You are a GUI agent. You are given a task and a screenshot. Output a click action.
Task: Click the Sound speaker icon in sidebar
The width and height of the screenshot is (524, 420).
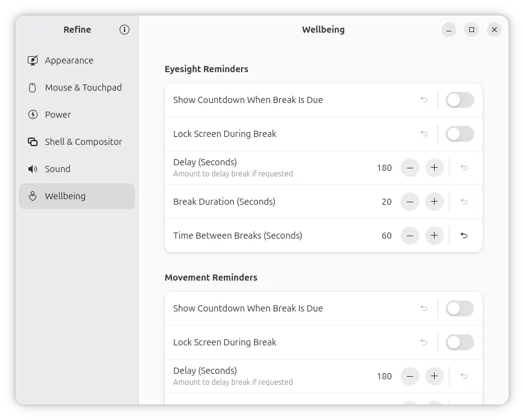(x=33, y=169)
